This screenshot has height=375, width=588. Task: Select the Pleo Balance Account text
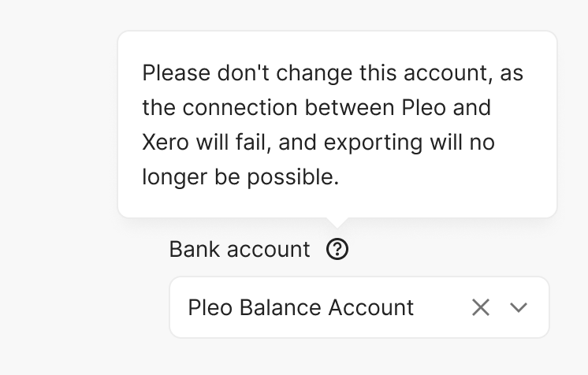pyautogui.click(x=300, y=307)
